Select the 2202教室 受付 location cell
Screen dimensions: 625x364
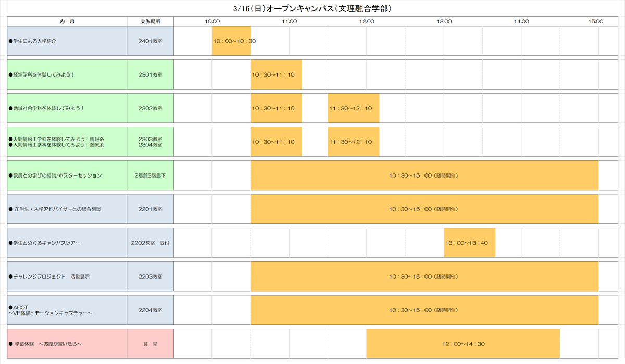(150, 243)
